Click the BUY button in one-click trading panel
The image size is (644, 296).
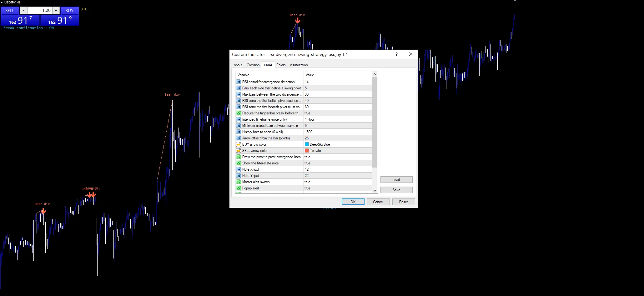click(x=69, y=11)
